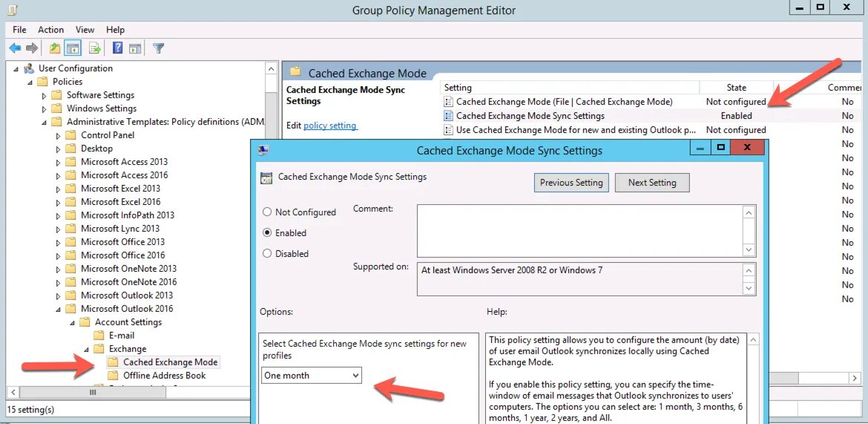Screen dimensions: 868x424
Task: Click the User Configuration node icon
Action: pyautogui.click(x=30, y=68)
